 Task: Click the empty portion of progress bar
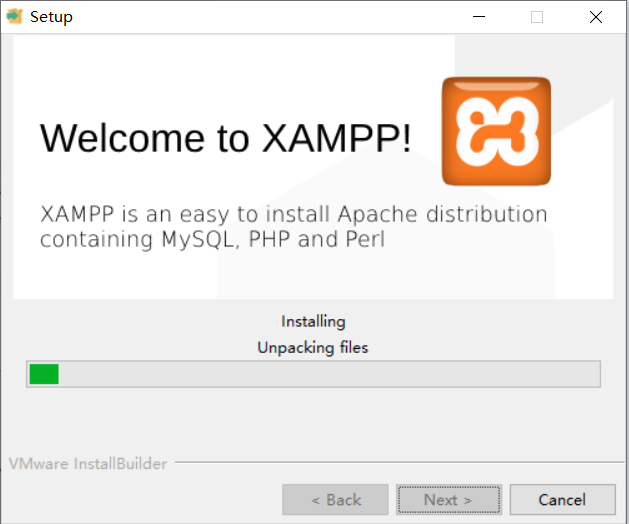pyautogui.click(x=329, y=374)
